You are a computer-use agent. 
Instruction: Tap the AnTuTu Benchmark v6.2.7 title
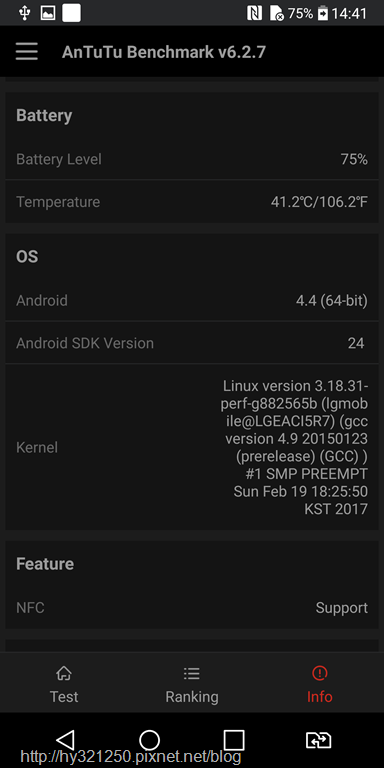point(164,52)
